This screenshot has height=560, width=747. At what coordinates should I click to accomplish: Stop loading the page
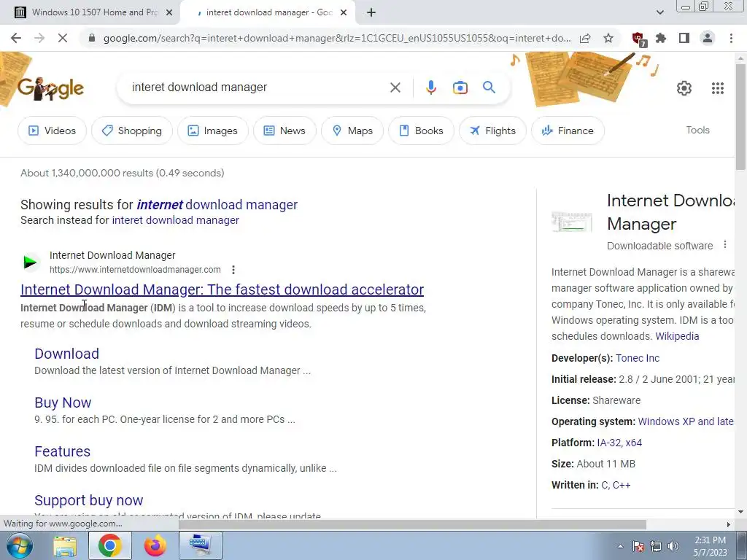click(x=63, y=38)
